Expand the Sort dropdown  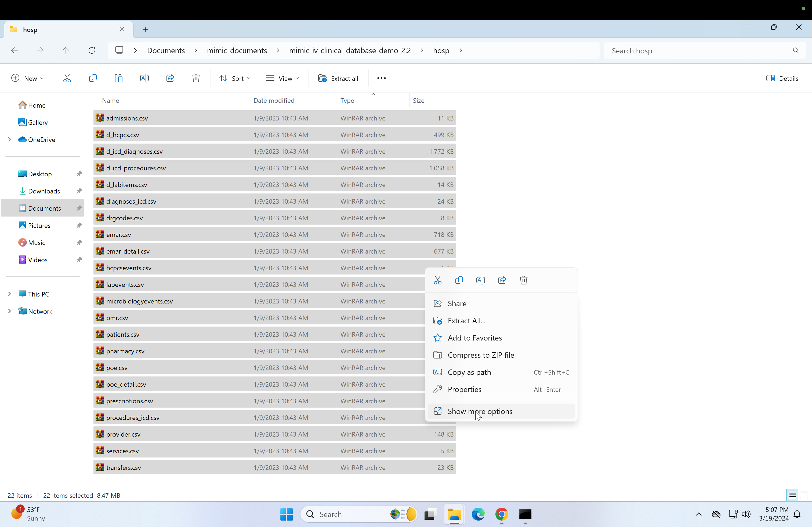[235, 78]
